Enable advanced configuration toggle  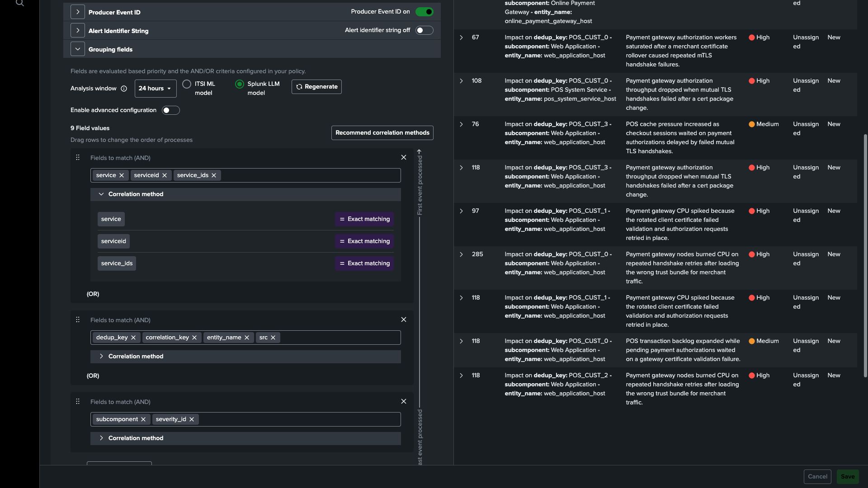(170, 110)
